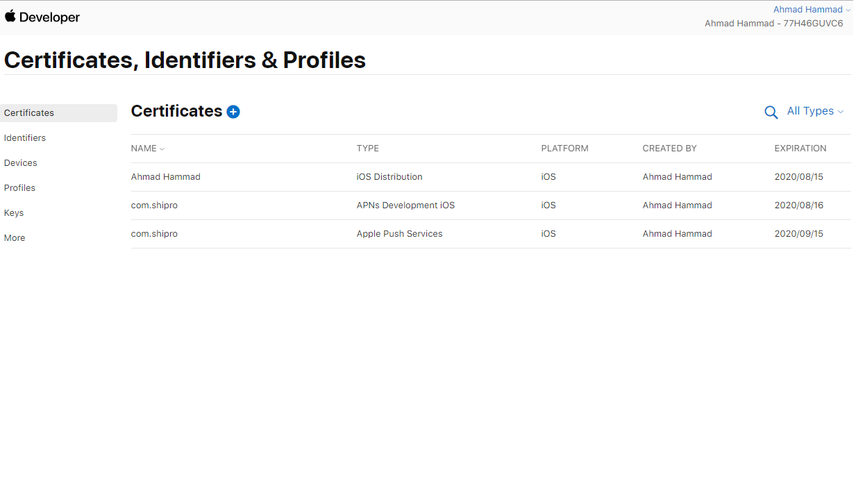Click the EXPIRATION column header
The width and height of the screenshot is (856, 504).
[x=800, y=149]
